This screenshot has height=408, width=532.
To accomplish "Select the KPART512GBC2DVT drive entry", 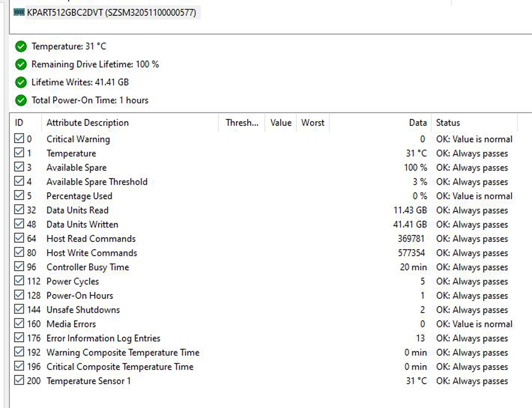I will 111,13.
